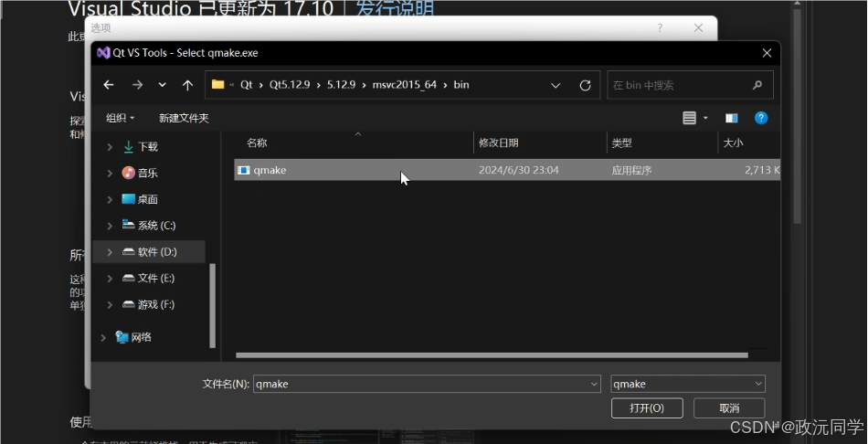Image resolution: width=868 pixels, height=444 pixels.
Task: Click Visual Studio page vertical scrollbar
Action: click(x=797, y=115)
